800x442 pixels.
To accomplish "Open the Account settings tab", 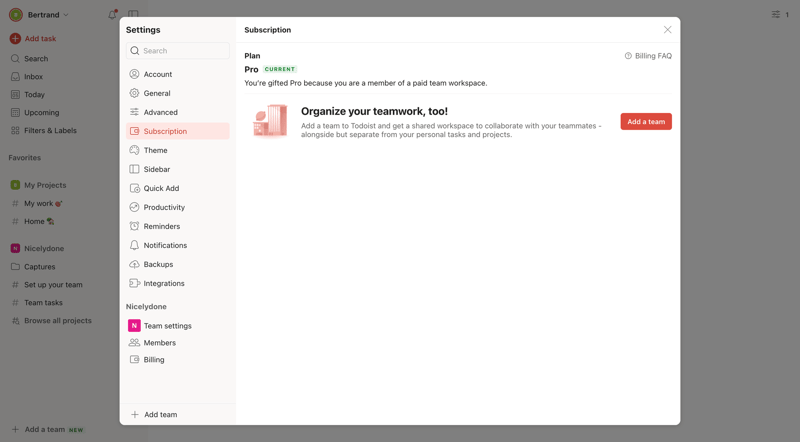I will coord(178,74).
